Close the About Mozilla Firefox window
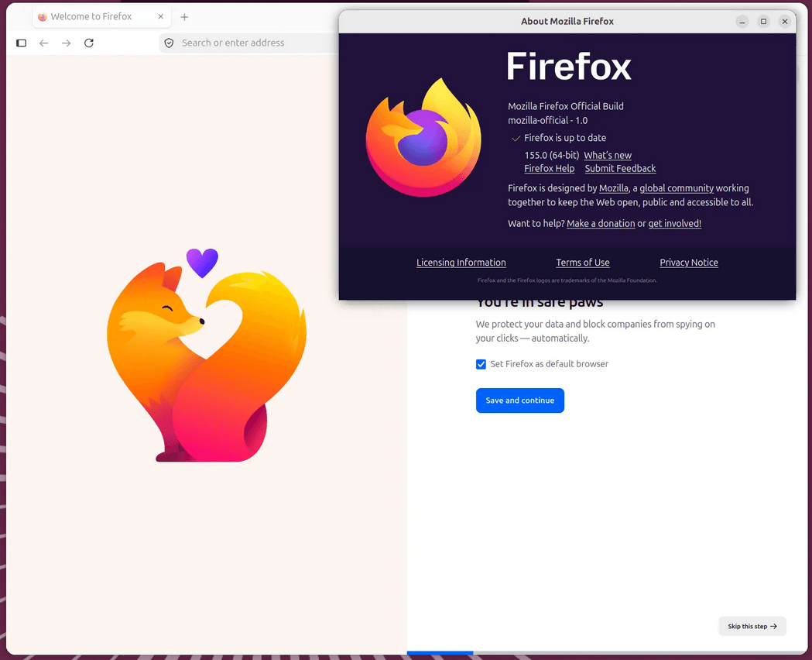 click(x=785, y=22)
